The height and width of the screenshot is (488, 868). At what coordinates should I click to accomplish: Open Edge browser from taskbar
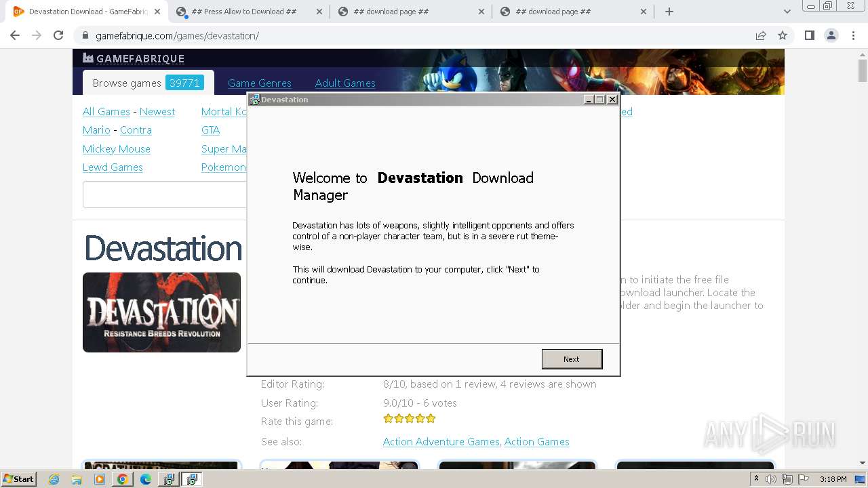click(146, 479)
